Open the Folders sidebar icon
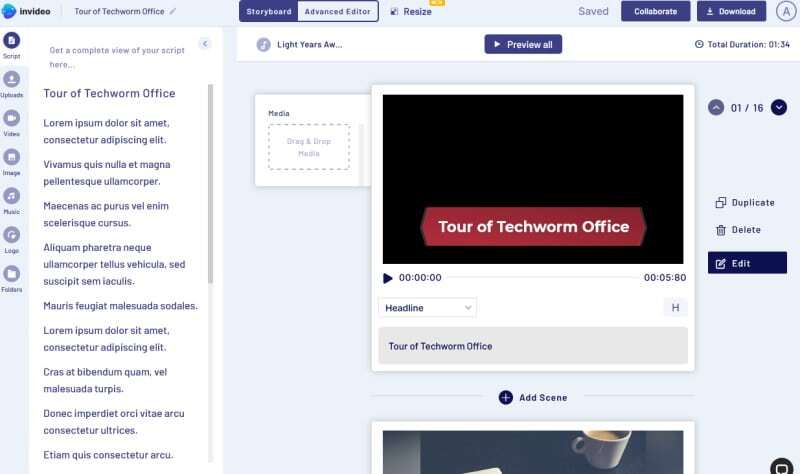The image size is (800, 474). (11, 274)
